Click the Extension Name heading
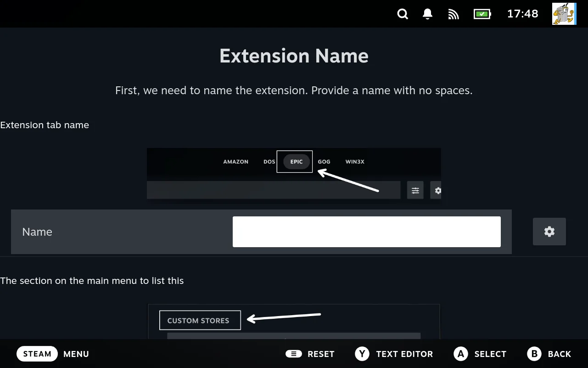The width and height of the screenshot is (588, 368). pos(294,56)
